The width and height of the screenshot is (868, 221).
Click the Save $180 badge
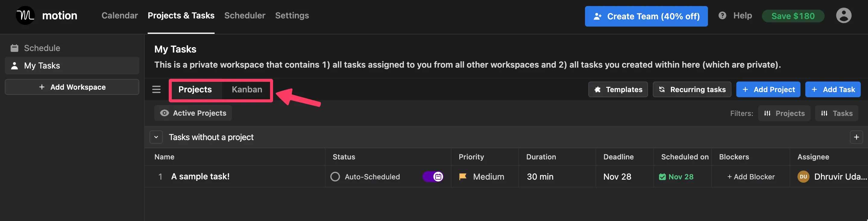793,16
